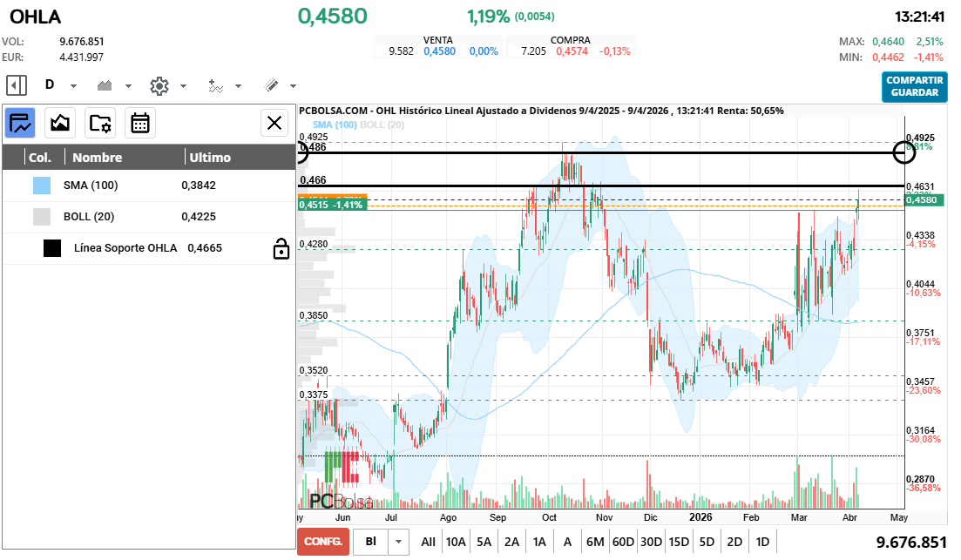This screenshot has height=560, width=961.
Task: Open the chart type icon in the panel
Action: [59, 123]
